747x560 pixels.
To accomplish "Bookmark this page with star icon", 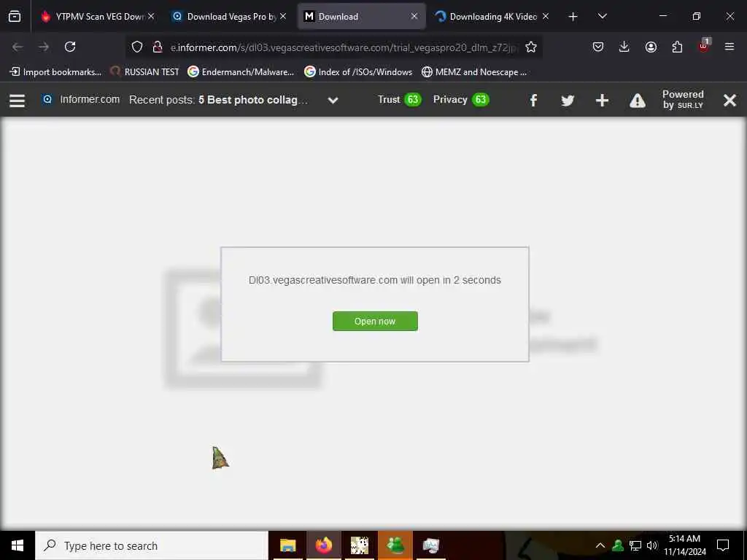I will pos(531,47).
